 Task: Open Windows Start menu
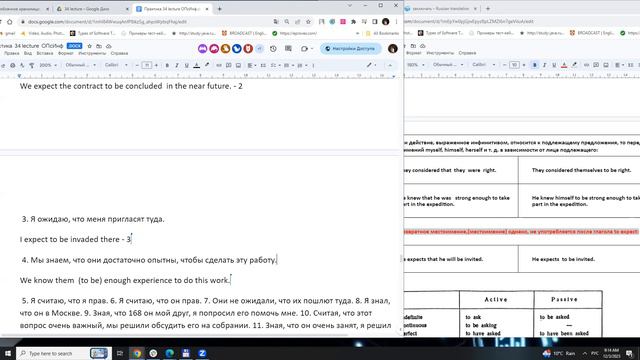pos(8,353)
